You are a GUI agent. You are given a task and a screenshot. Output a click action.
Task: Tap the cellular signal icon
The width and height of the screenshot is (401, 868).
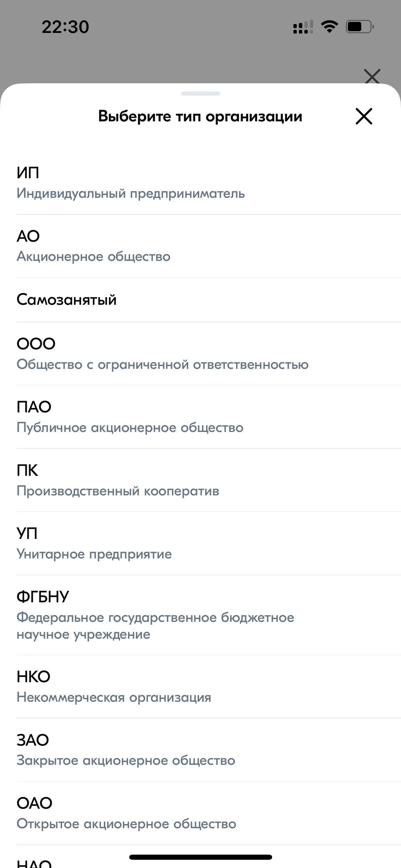point(303,27)
